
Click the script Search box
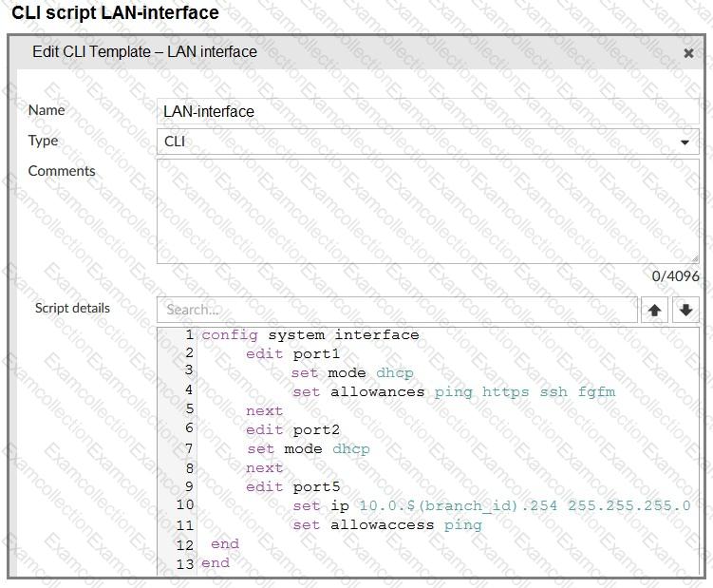(x=397, y=310)
